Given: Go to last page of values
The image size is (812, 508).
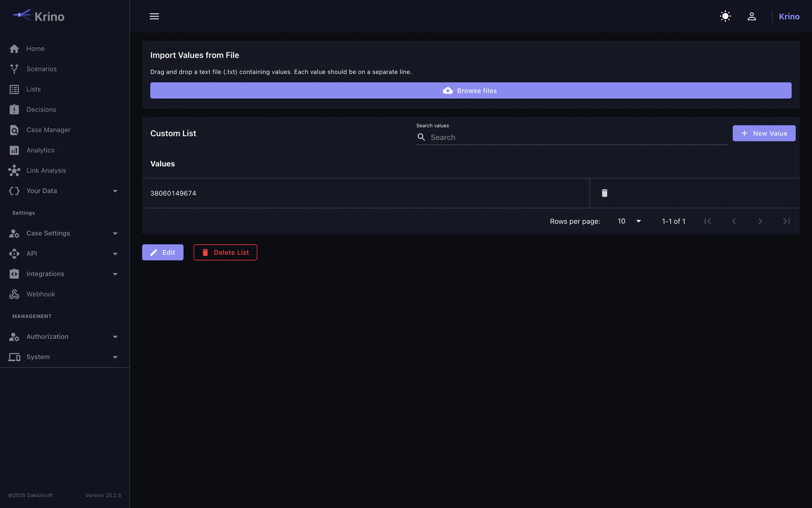Looking at the screenshot, I should click(x=787, y=221).
